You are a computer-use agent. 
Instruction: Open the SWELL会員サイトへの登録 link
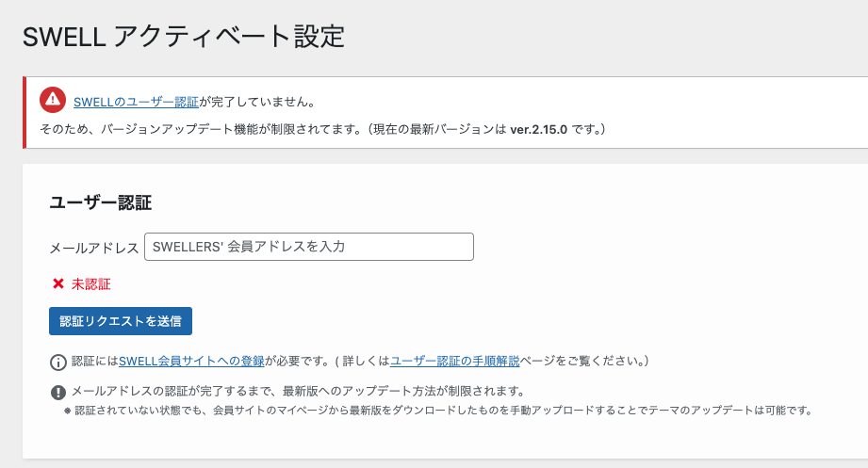point(191,361)
